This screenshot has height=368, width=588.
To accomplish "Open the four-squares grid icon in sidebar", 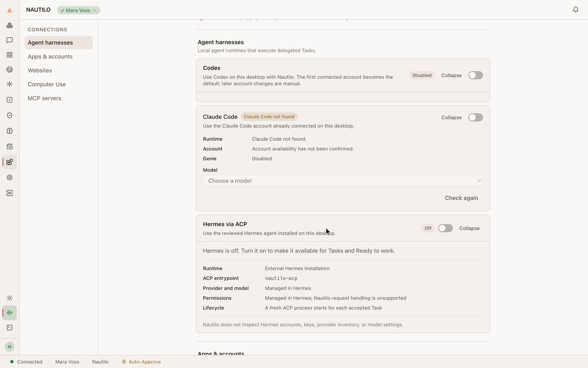I will tap(10, 55).
